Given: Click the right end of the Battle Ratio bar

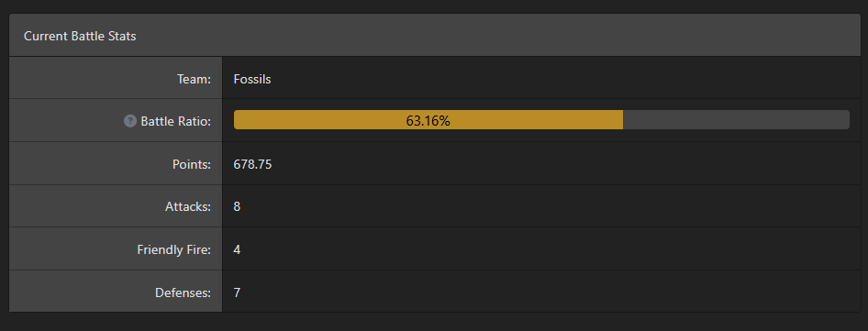Looking at the screenshot, I should (844, 120).
